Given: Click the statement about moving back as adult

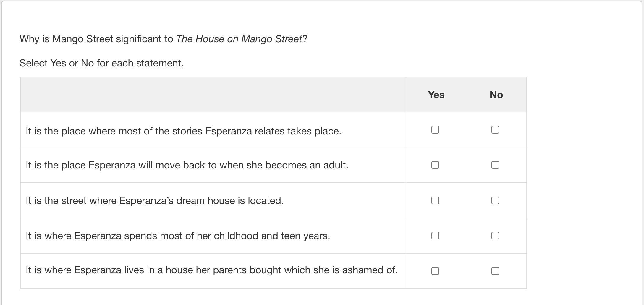Looking at the screenshot, I should 187,165.
